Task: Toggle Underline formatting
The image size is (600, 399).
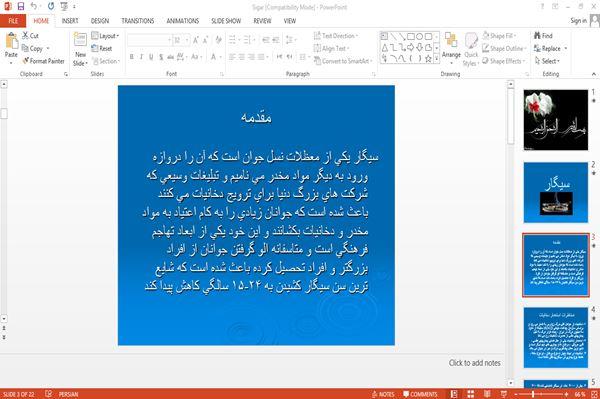Action: [x=151, y=57]
